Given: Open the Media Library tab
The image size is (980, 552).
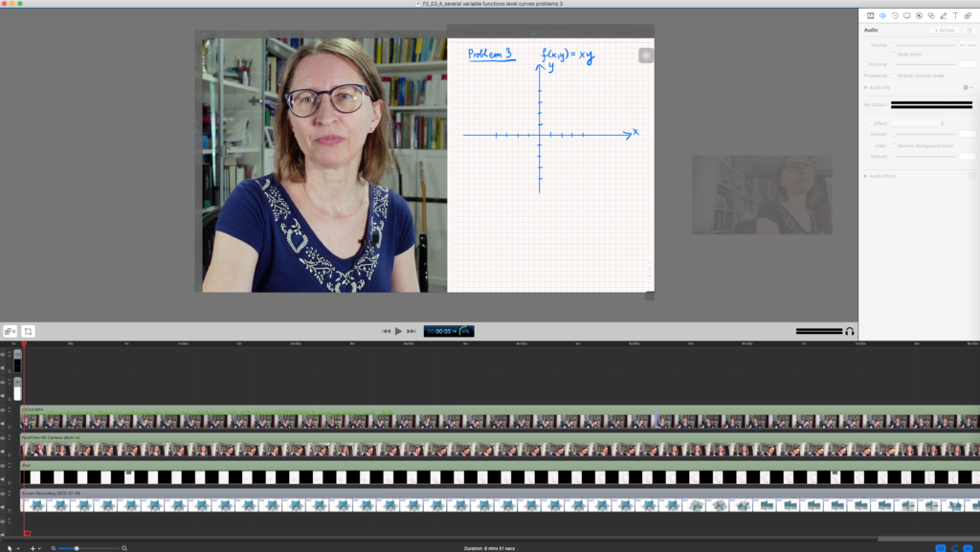Looking at the screenshot, I should 968,16.
